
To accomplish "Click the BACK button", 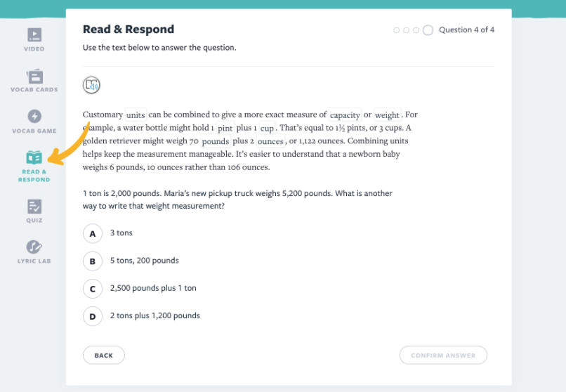I will pos(104,355).
